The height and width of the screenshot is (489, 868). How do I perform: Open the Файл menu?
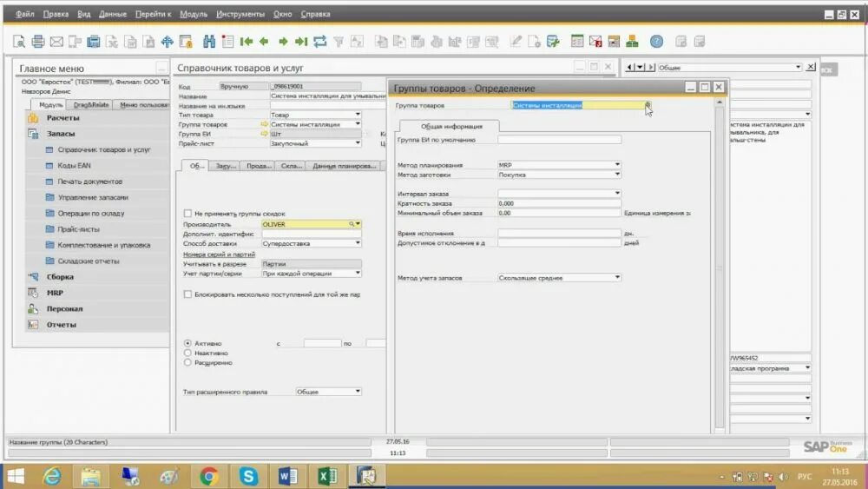(24, 14)
